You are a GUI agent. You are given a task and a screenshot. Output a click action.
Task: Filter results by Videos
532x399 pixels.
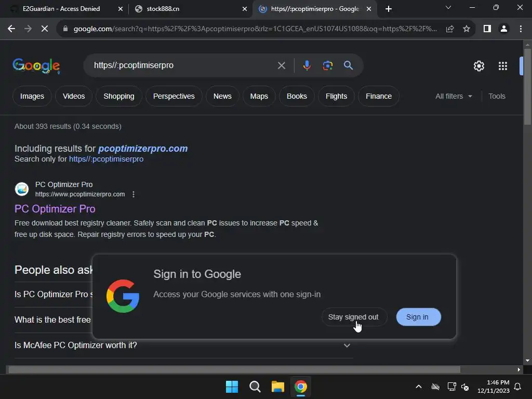pyautogui.click(x=74, y=96)
